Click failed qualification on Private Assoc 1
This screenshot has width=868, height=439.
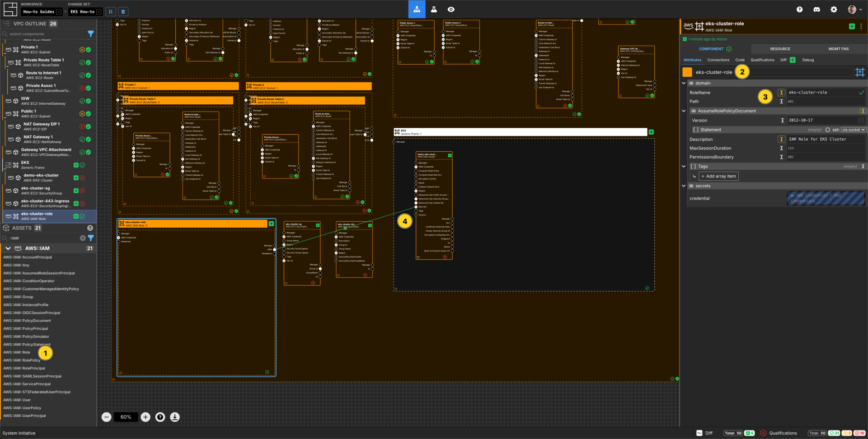tap(82, 88)
